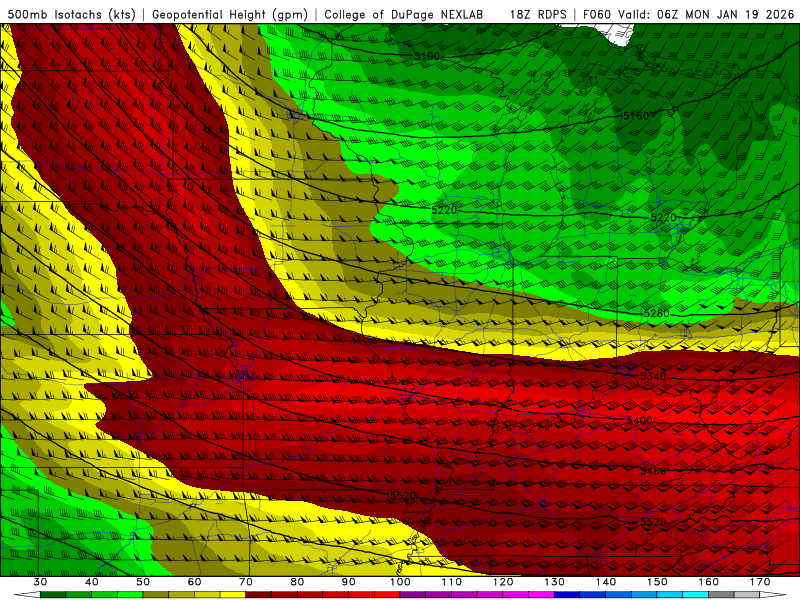Click the 50 value on the color scale

click(143, 582)
